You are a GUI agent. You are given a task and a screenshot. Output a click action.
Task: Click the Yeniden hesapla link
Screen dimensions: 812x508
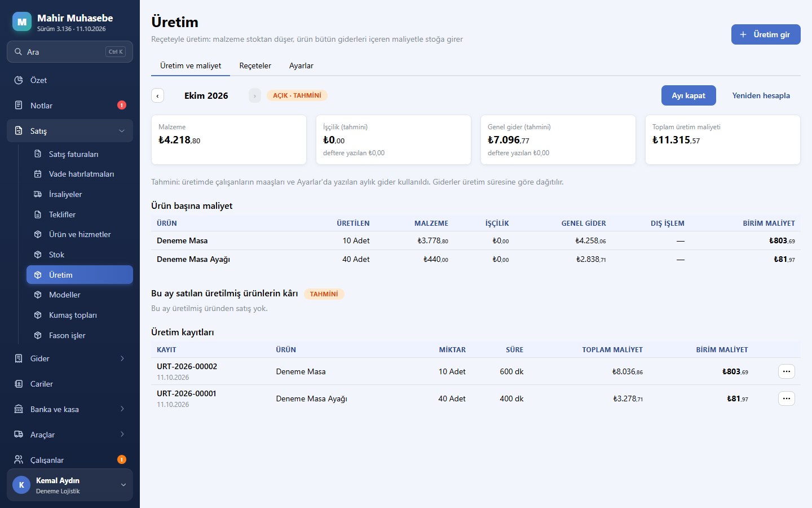click(761, 95)
